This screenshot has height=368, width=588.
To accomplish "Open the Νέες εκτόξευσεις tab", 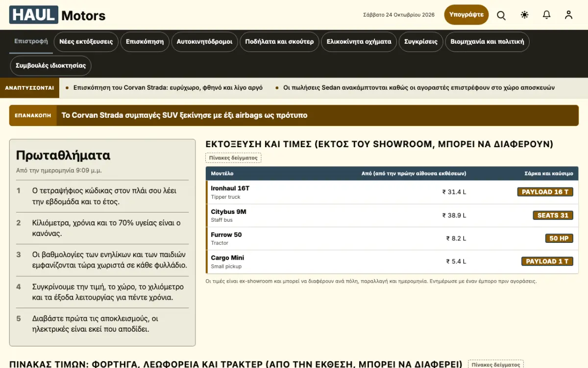I will [86, 42].
